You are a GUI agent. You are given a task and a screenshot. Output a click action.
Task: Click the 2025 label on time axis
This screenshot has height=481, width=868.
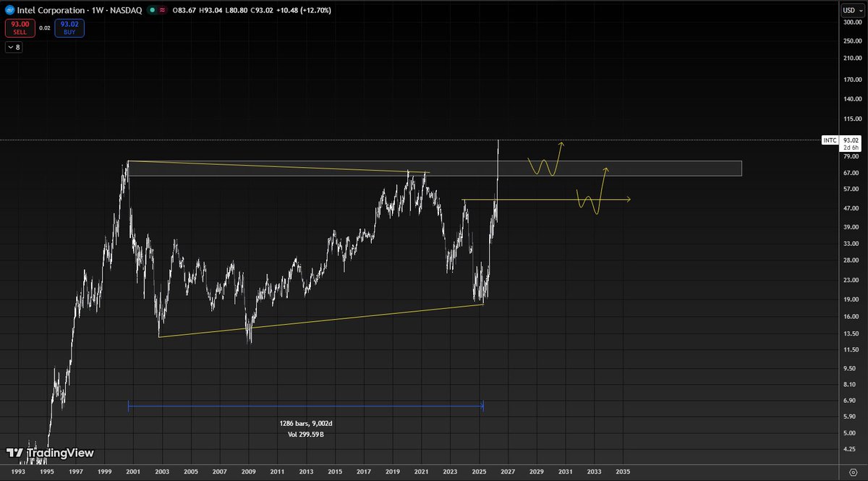pos(479,471)
